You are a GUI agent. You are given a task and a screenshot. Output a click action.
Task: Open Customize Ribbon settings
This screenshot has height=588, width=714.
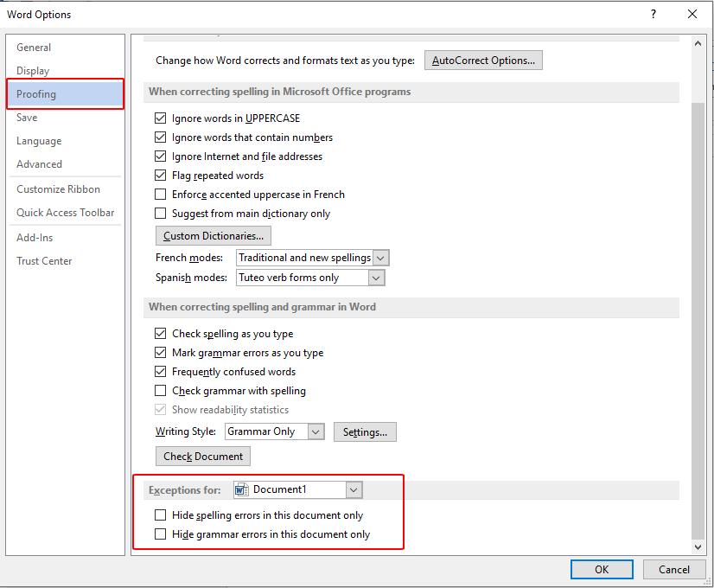click(x=65, y=189)
